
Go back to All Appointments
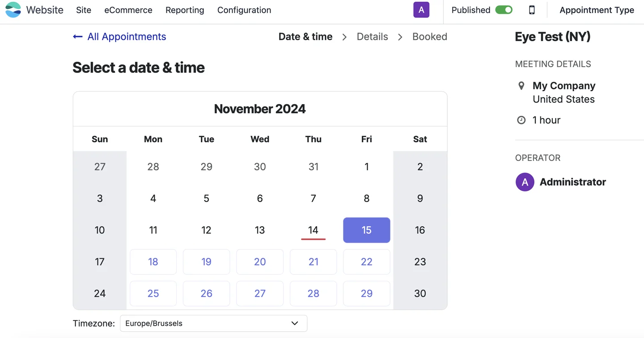point(127,37)
